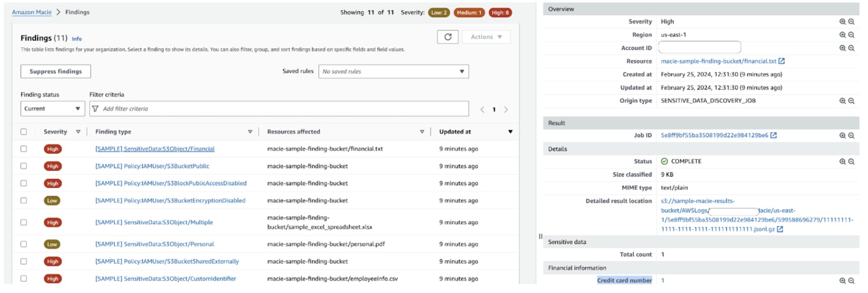Viewport: 868px width, 293px height.
Task: Go to the next findings page
Action: point(506,110)
